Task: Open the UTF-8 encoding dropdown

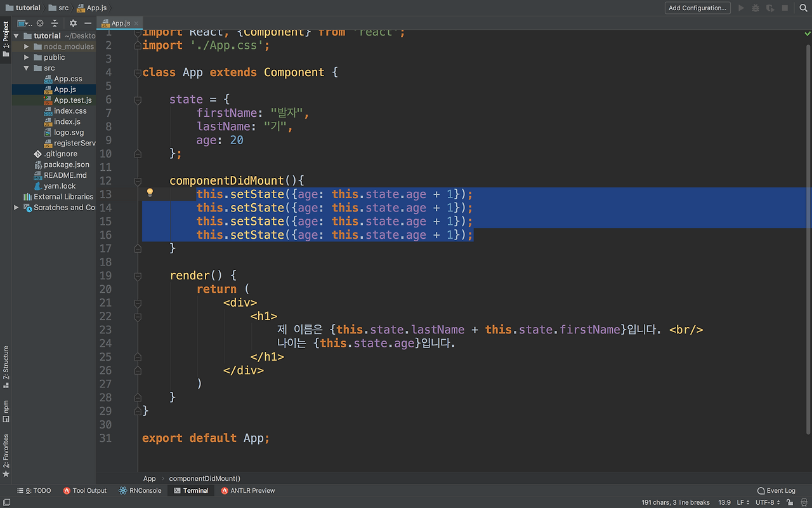Action: [x=768, y=502]
